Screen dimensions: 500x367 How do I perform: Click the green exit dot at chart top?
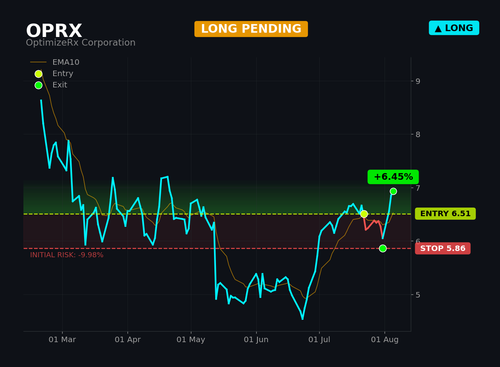click(x=393, y=191)
